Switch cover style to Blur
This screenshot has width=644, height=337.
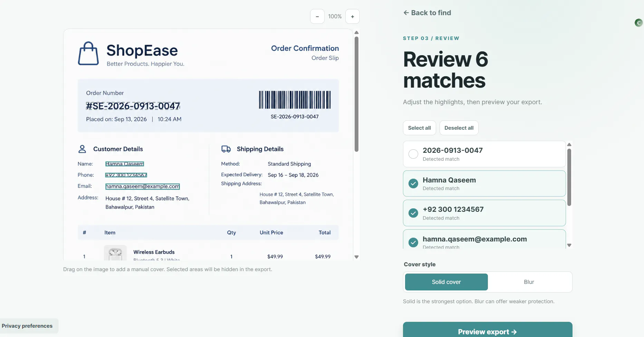(529, 282)
